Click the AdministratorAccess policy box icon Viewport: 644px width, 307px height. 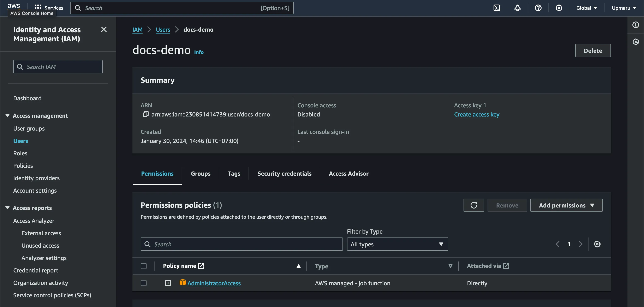point(183,283)
